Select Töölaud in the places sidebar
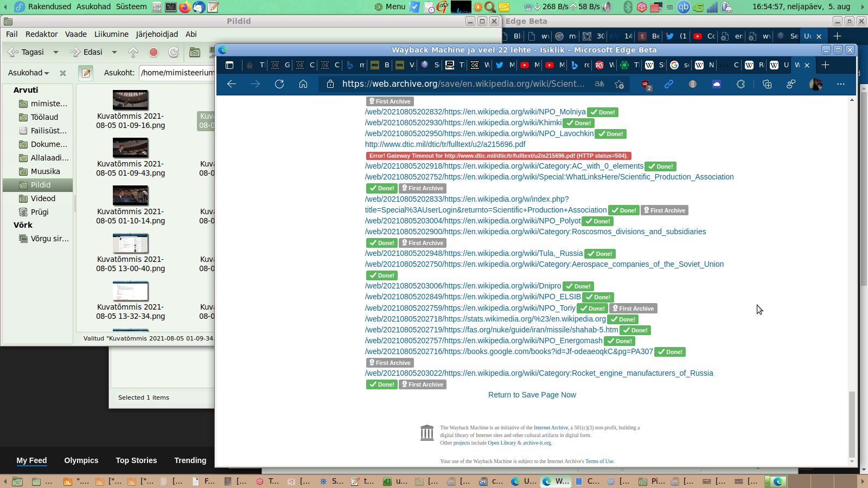This screenshot has width=868, height=488. [x=38, y=117]
